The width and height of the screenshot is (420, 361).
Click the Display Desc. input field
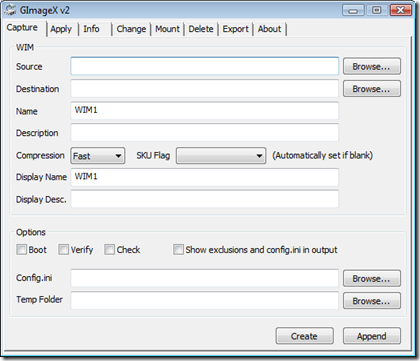coord(205,199)
